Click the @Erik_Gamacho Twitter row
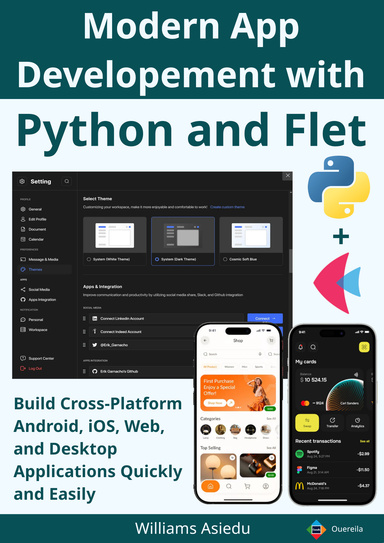This screenshot has width=384, height=543. (x=142, y=345)
